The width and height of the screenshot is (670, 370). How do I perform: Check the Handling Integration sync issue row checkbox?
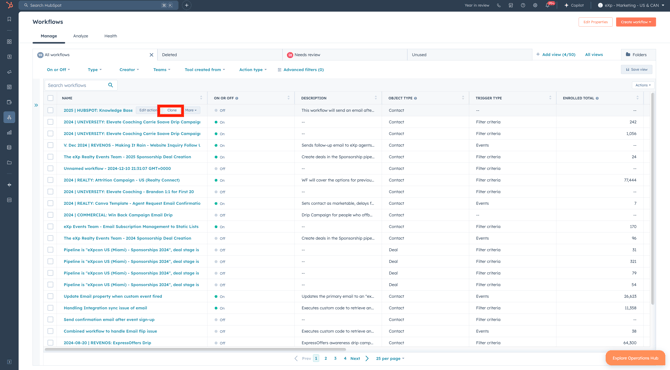point(50,308)
